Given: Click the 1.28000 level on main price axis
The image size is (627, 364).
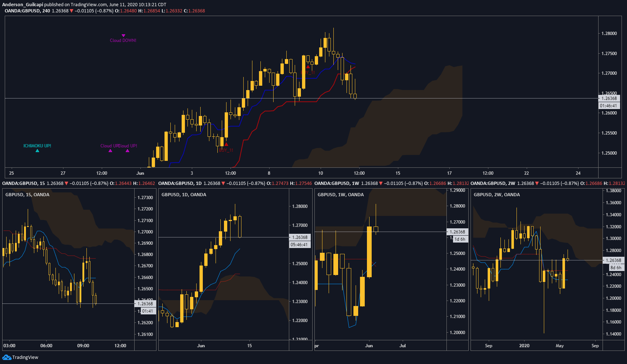Looking at the screenshot, I should 609,34.
